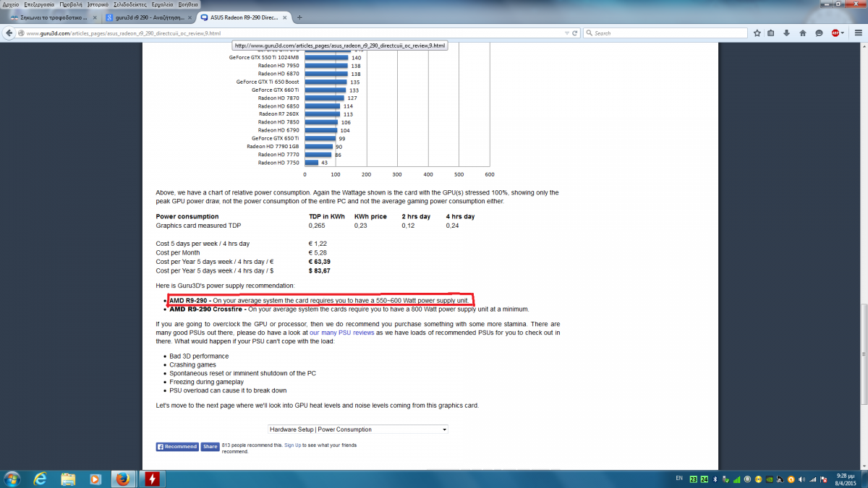
Task: Click the Facebook Recommend button
Action: click(x=177, y=447)
